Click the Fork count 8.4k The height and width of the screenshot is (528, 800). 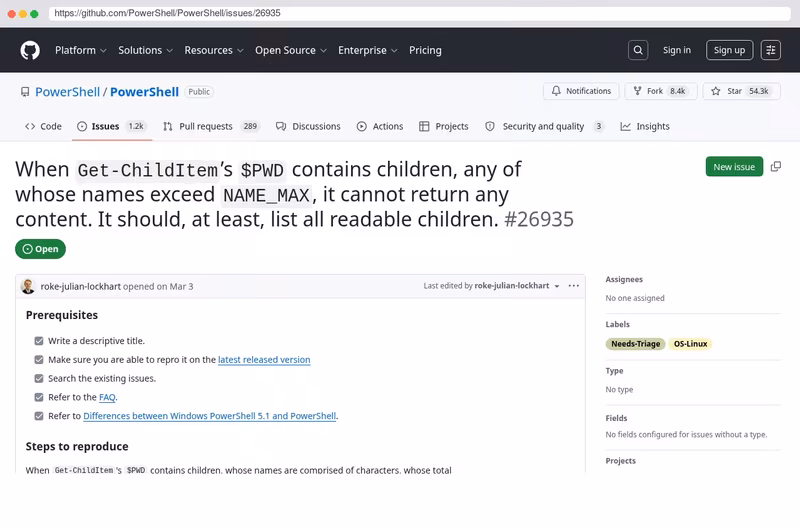pos(678,91)
